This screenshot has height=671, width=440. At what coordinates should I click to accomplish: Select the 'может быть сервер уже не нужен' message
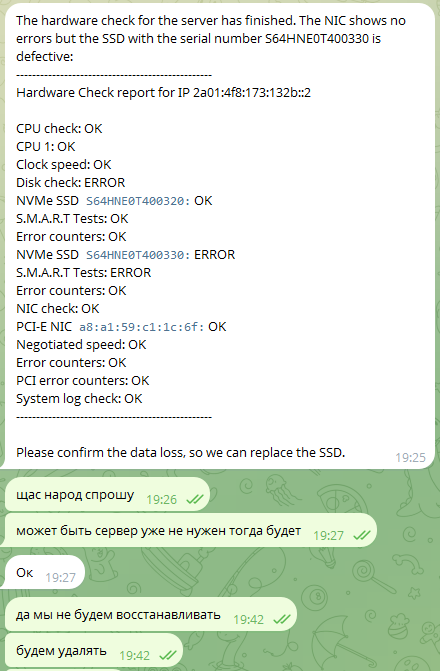[x=191, y=531]
